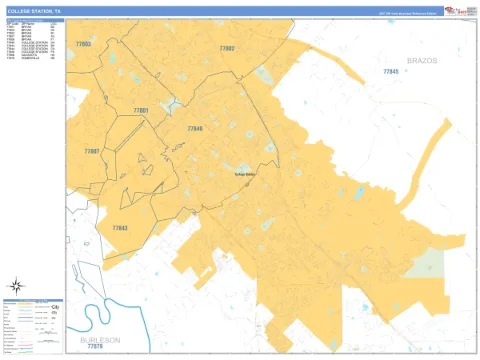Open the map legend box

33,326
